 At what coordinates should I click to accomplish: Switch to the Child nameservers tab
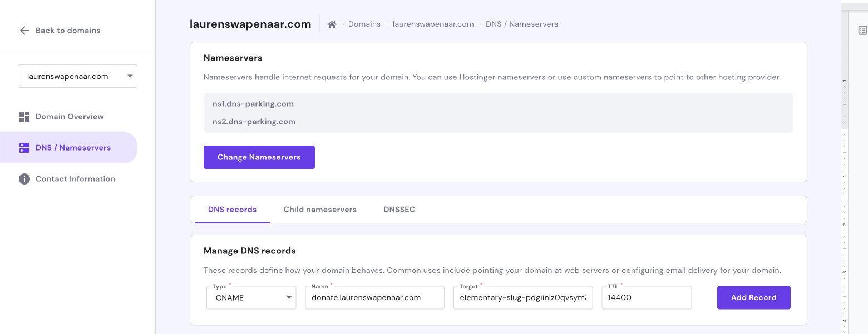[320, 210]
